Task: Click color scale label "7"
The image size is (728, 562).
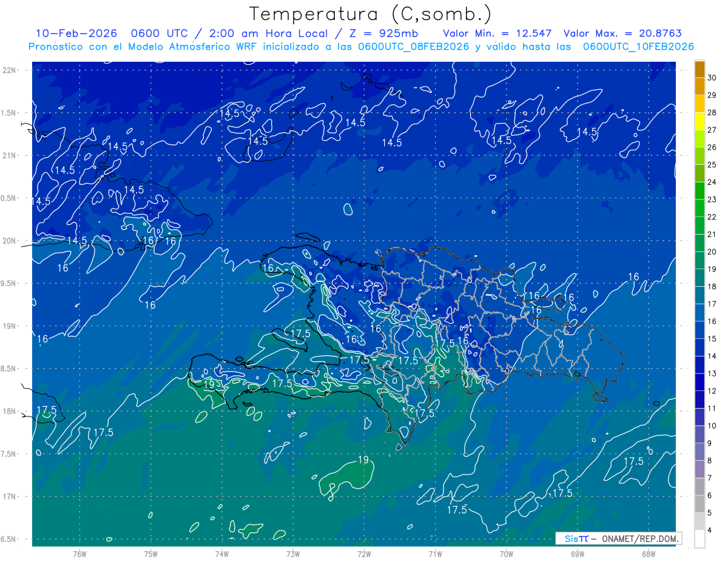Action: [710, 478]
